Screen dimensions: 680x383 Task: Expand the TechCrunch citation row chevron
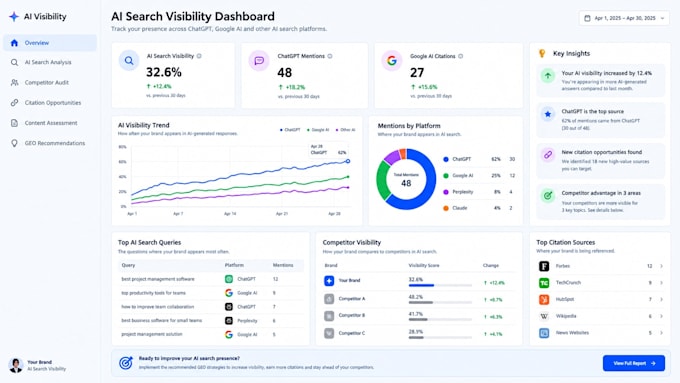coord(661,283)
